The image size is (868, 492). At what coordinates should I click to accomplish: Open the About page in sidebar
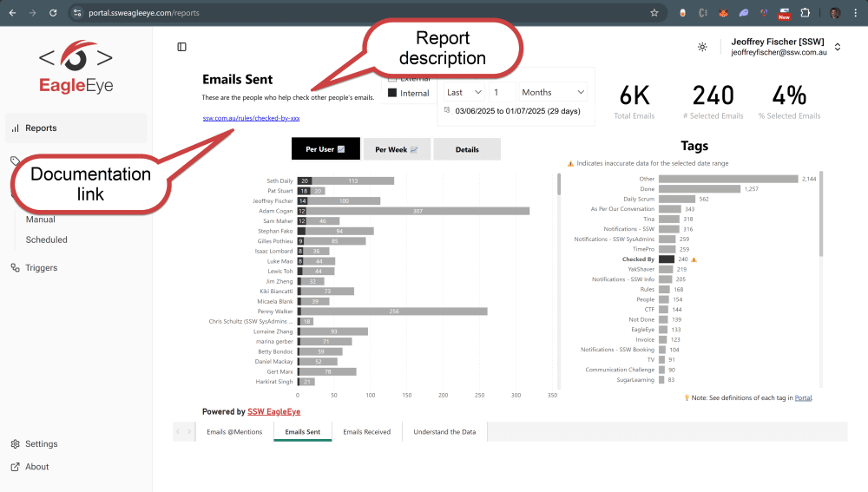pos(36,467)
